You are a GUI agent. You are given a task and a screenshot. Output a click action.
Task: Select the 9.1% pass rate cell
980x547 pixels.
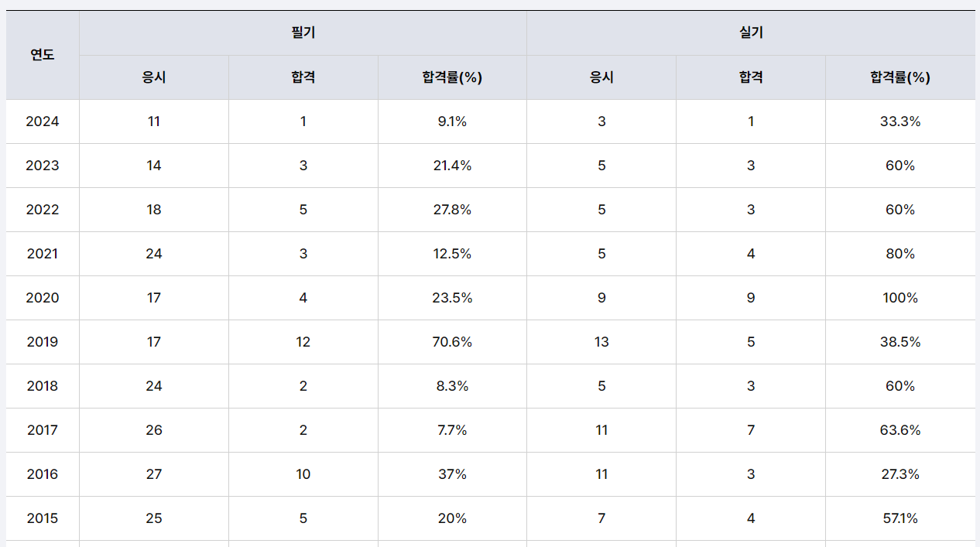452,121
